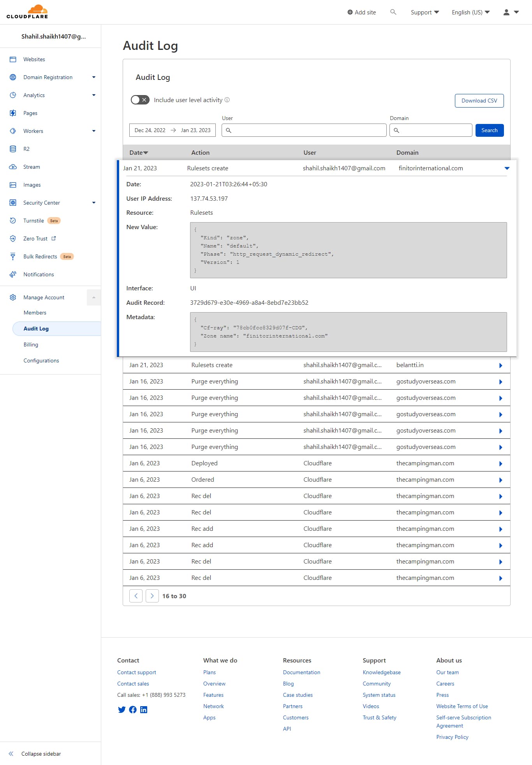The width and height of the screenshot is (532, 765).
Task: Click the Download CSV button
Action: pos(479,101)
